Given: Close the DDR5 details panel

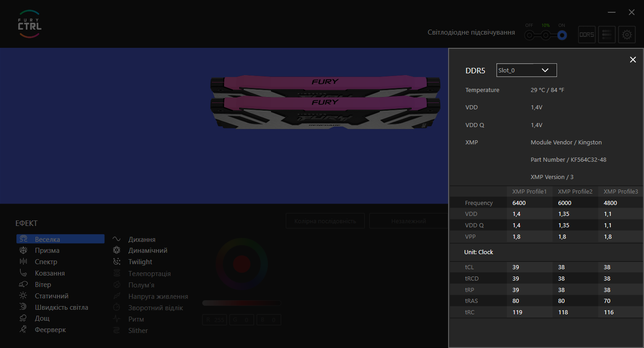Looking at the screenshot, I should [633, 60].
